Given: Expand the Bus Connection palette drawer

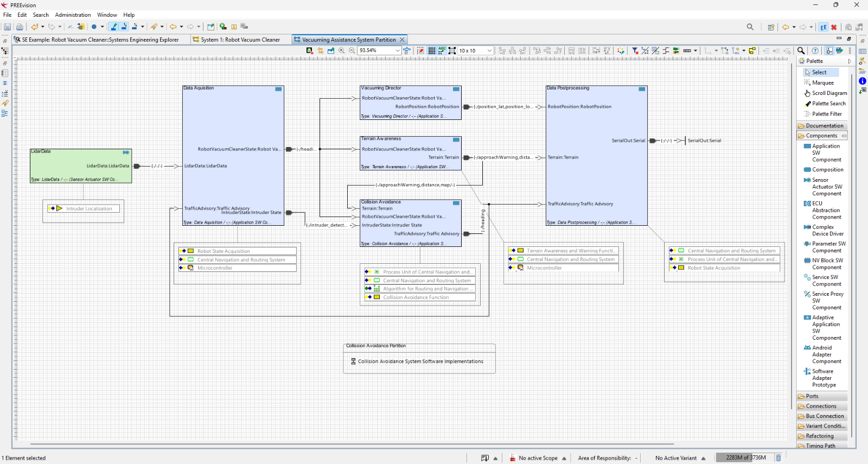Looking at the screenshot, I should (822, 416).
